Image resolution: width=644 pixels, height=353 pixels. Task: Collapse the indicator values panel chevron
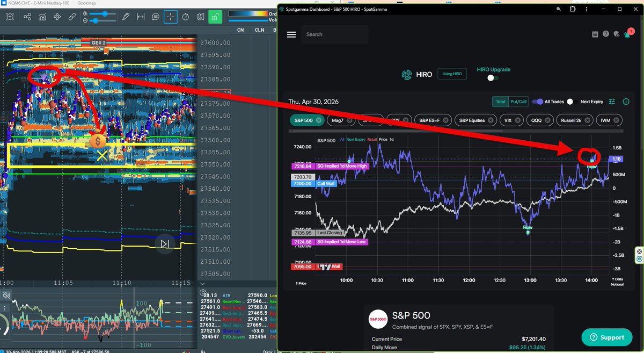202,283
